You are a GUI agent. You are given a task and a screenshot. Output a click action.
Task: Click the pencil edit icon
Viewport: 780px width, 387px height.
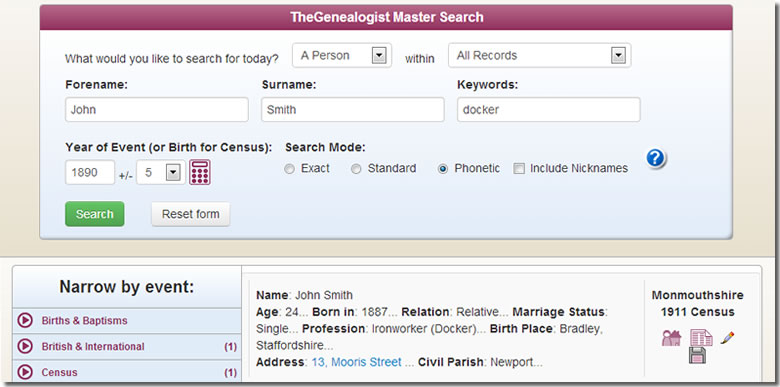pyautogui.click(x=727, y=338)
